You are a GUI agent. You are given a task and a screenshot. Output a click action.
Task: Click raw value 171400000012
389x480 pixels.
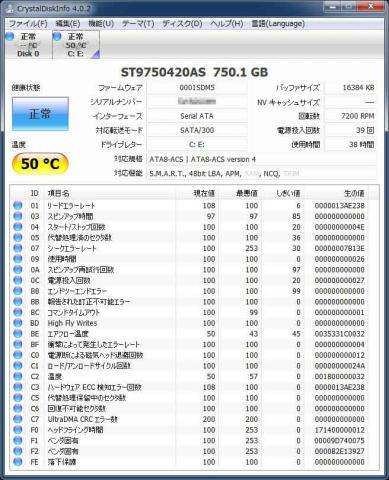tap(340, 430)
